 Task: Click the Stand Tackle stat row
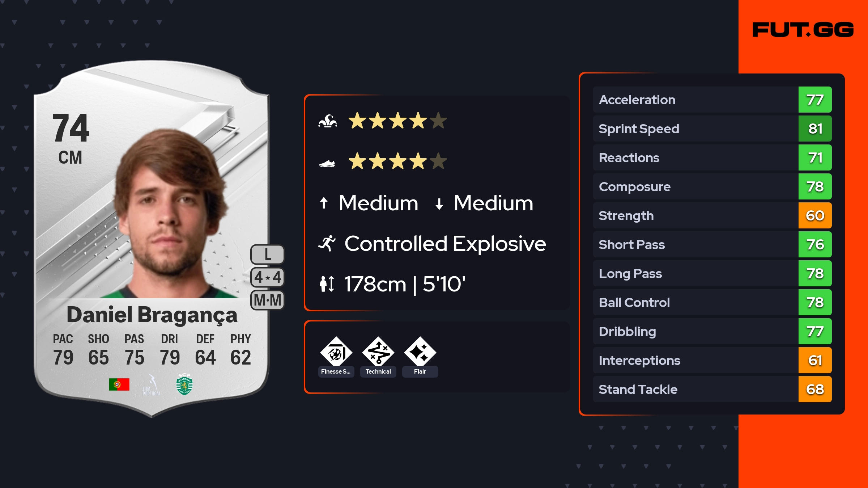pyautogui.click(x=695, y=389)
